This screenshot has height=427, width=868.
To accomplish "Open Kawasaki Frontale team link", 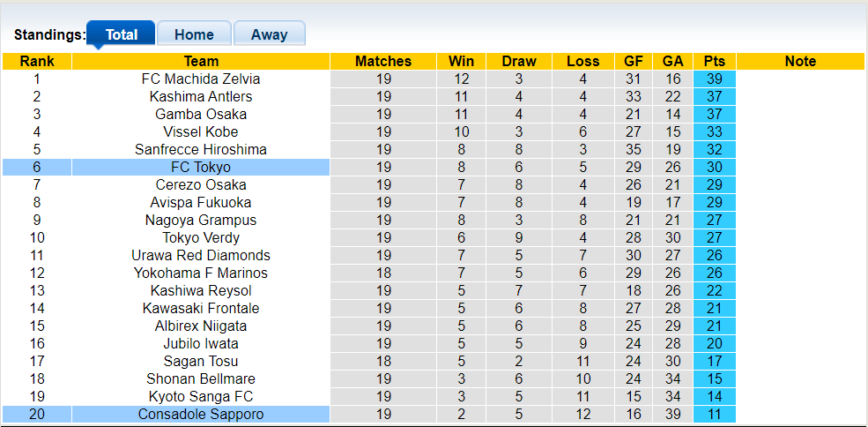I will 201,308.
